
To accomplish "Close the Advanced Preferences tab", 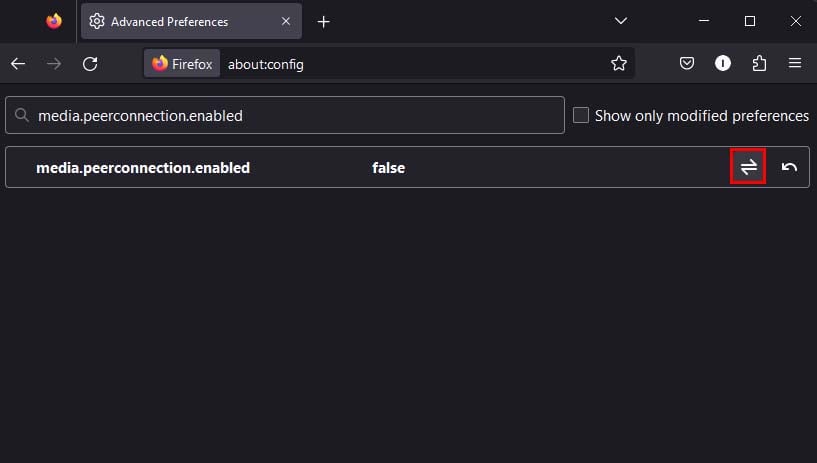I will 285,21.
